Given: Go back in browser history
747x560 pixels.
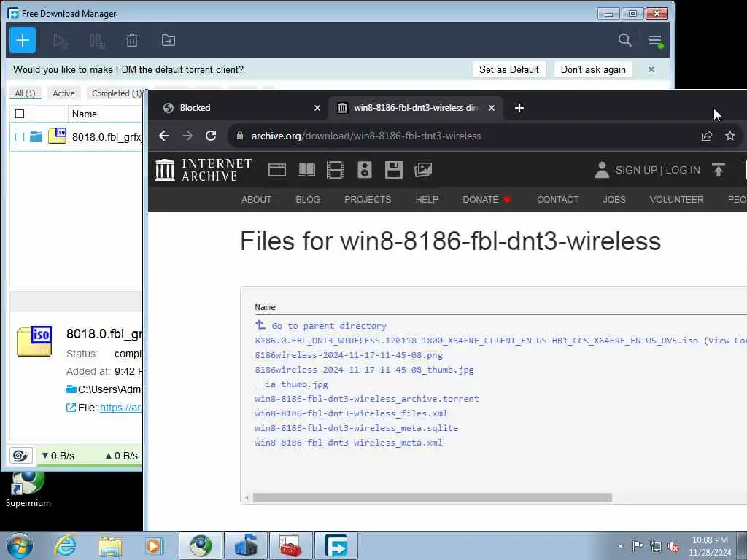Looking at the screenshot, I should [x=164, y=136].
